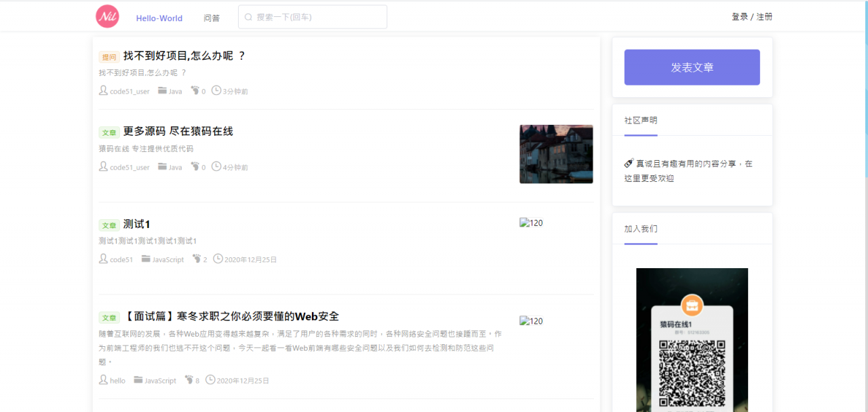Select 2020年12月25日 date on Web安全 post
Viewport: 868px width, 412px height.
(243, 381)
